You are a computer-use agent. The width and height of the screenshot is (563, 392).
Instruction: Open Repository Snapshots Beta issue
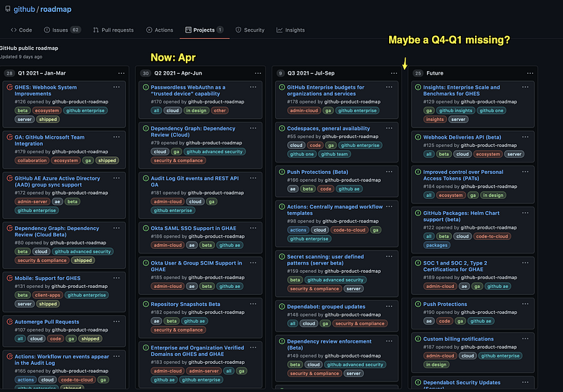click(185, 305)
